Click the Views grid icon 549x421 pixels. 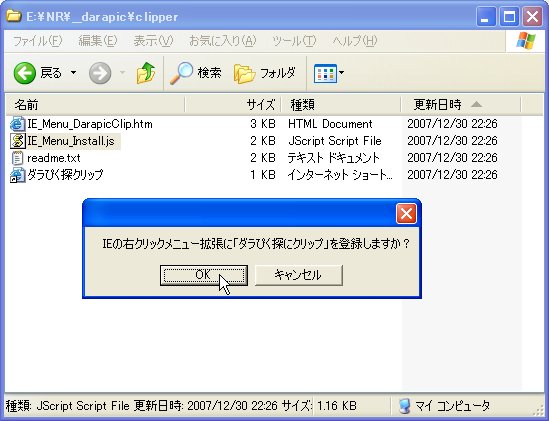click(x=325, y=73)
